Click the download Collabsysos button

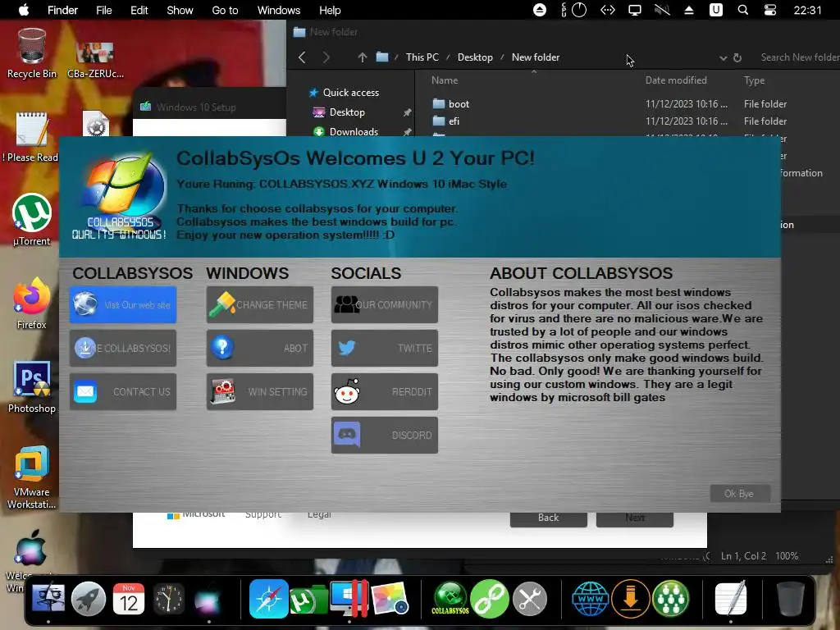[123, 348]
